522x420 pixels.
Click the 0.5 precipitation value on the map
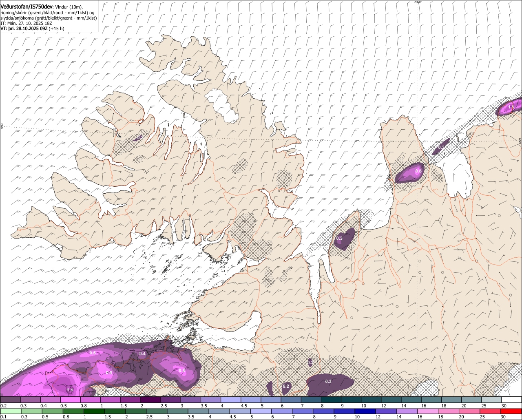(x=93, y=353)
